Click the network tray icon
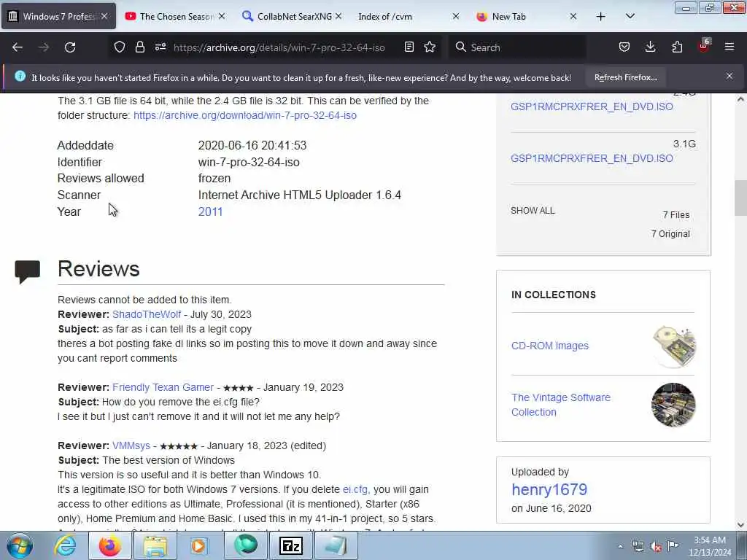Screen dimensions: 747x560 coord(638,547)
